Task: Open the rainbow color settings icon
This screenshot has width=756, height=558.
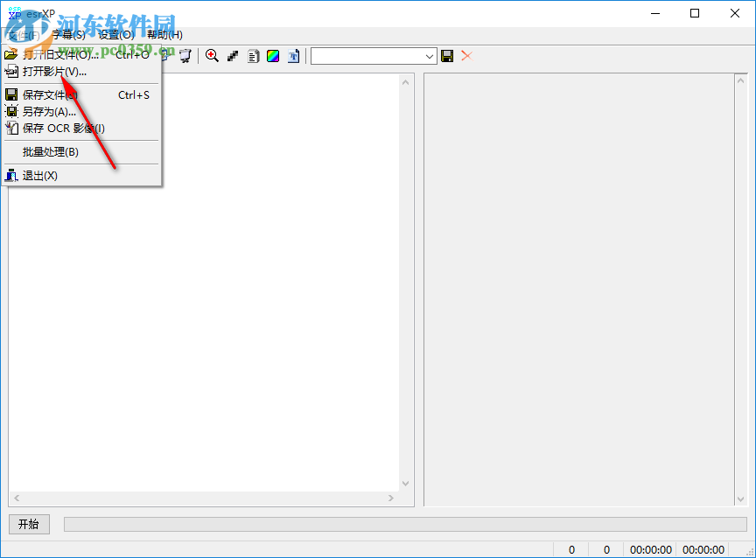Action: tap(273, 56)
